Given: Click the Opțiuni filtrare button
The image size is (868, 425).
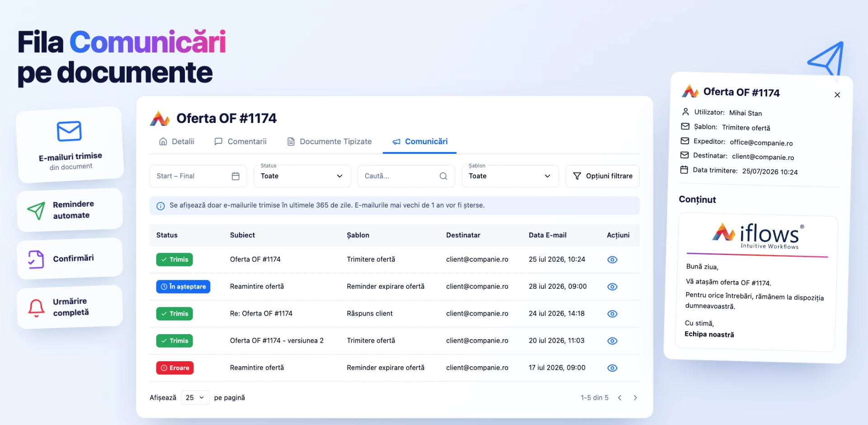Looking at the screenshot, I should (603, 176).
